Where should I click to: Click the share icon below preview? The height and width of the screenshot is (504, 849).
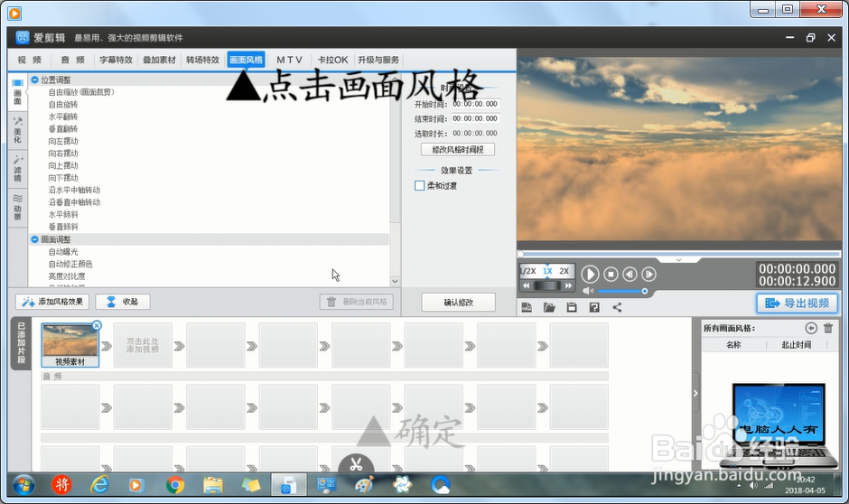[x=617, y=307]
